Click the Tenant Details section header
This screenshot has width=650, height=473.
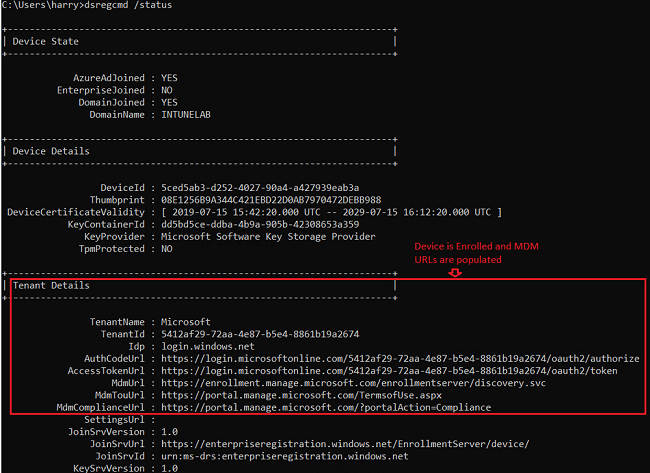pyautogui.click(x=51, y=286)
